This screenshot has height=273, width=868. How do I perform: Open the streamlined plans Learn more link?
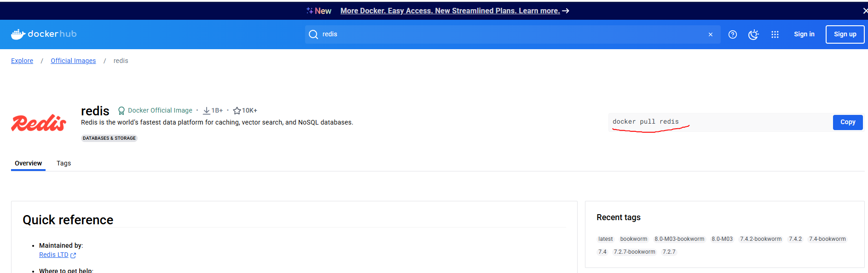(x=455, y=11)
